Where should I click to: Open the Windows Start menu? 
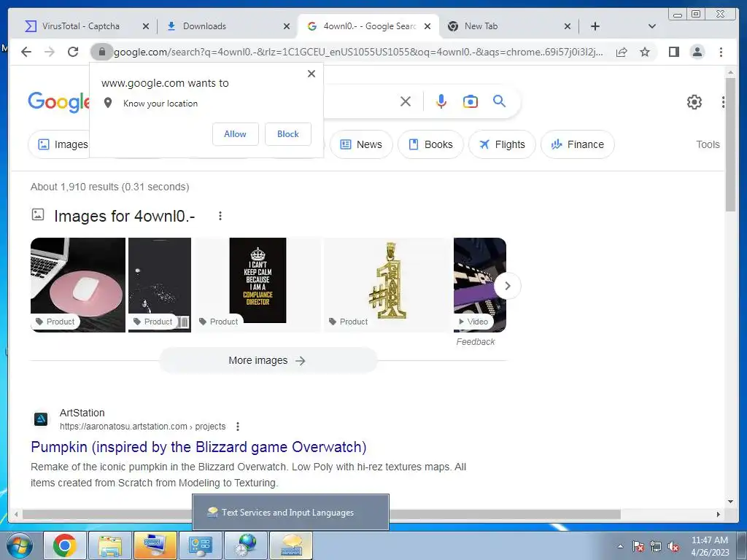coord(20,546)
